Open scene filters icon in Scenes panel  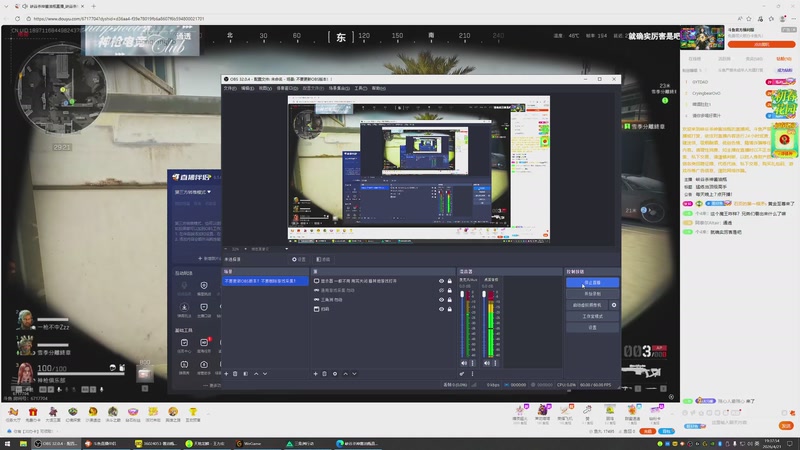click(245, 374)
